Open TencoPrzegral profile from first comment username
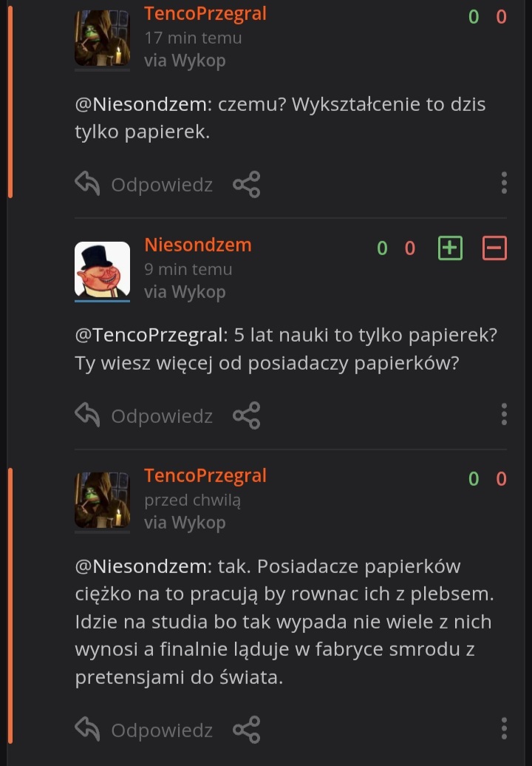Screen dimensions: 532x766 tap(205, 13)
